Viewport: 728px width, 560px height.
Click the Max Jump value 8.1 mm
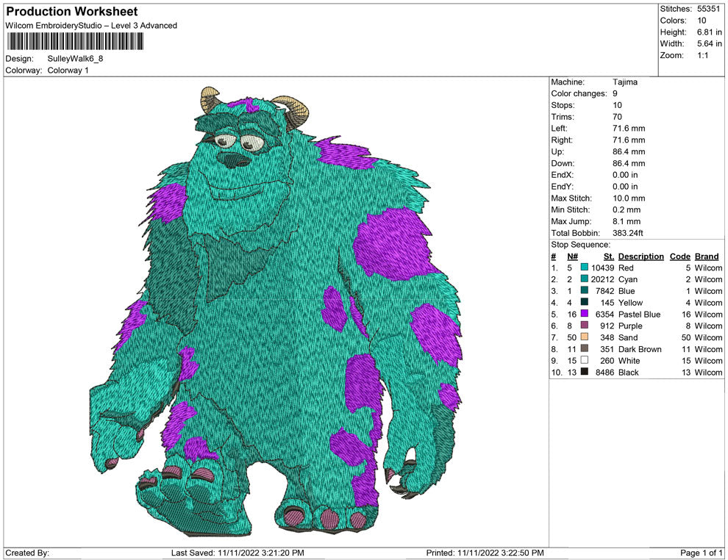point(627,221)
